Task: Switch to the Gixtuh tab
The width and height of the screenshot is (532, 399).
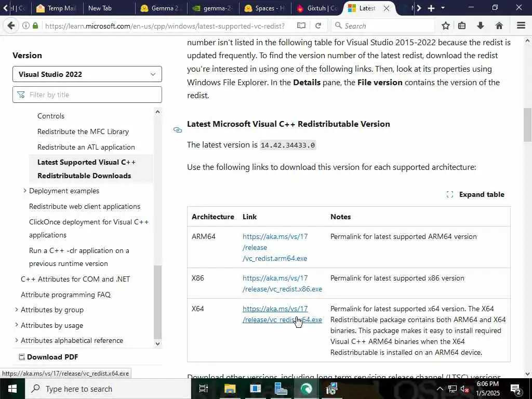Action: click(317, 8)
